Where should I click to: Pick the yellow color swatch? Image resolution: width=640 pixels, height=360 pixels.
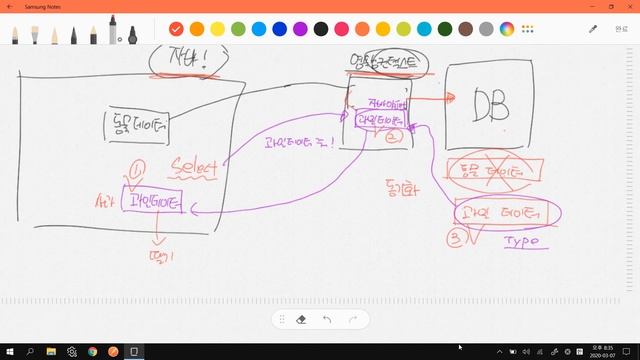tap(218, 29)
